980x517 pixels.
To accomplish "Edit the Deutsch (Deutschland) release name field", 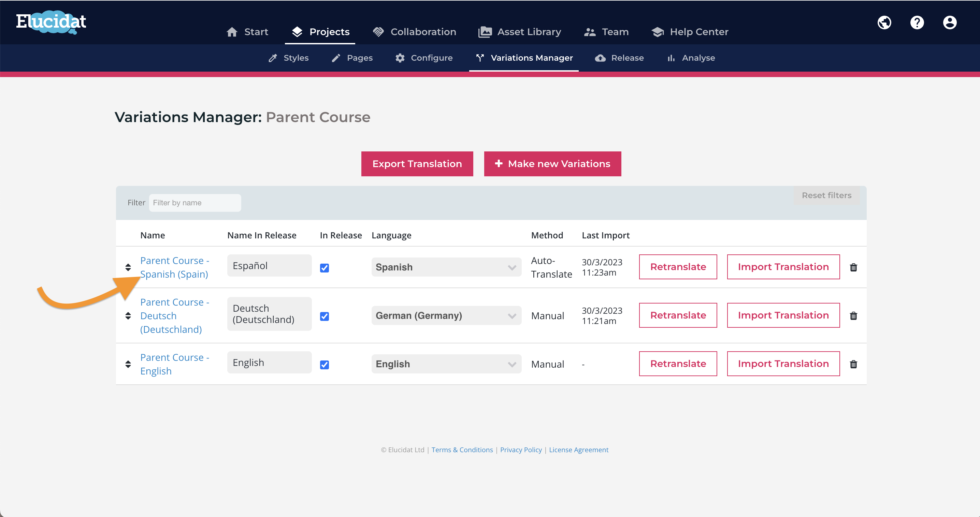I will click(x=269, y=314).
